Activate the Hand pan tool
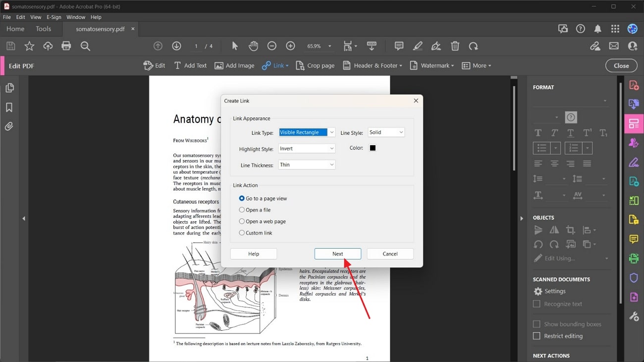Viewport: 644px width, 362px height. point(253,46)
